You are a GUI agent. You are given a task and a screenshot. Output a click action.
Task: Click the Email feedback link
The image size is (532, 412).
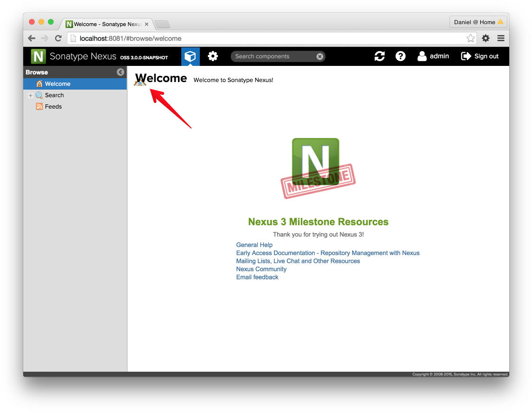(x=257, y=277)
